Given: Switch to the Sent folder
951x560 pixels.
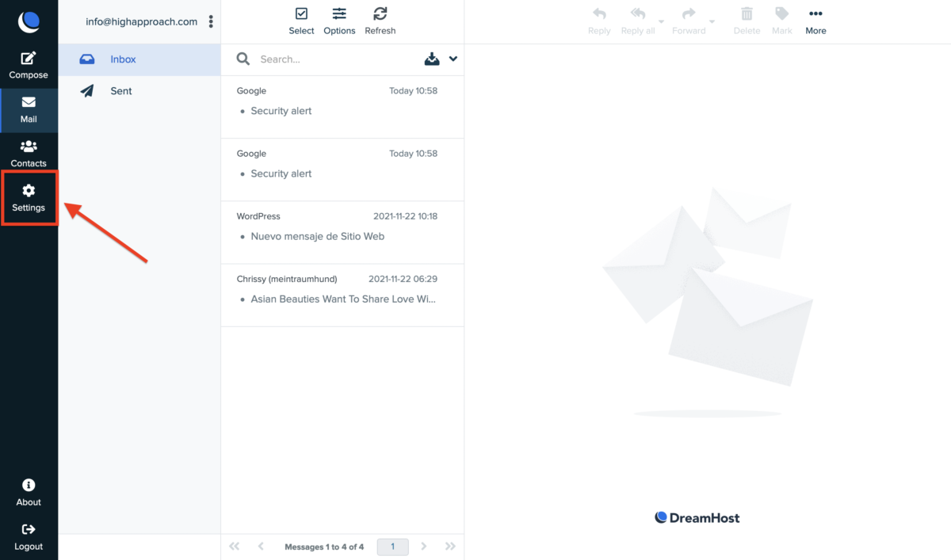Looking at the screenshot, I should pos(120,90).
